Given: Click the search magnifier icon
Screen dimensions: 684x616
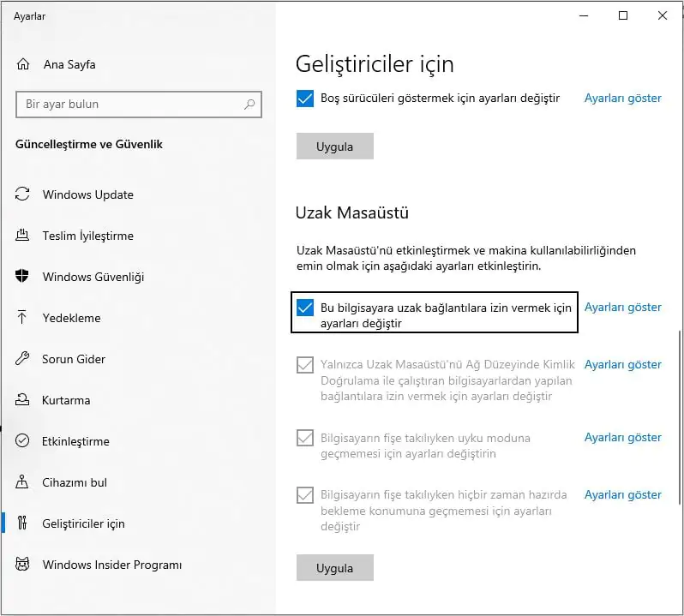Looking at the screenshot, I should 249,105.
